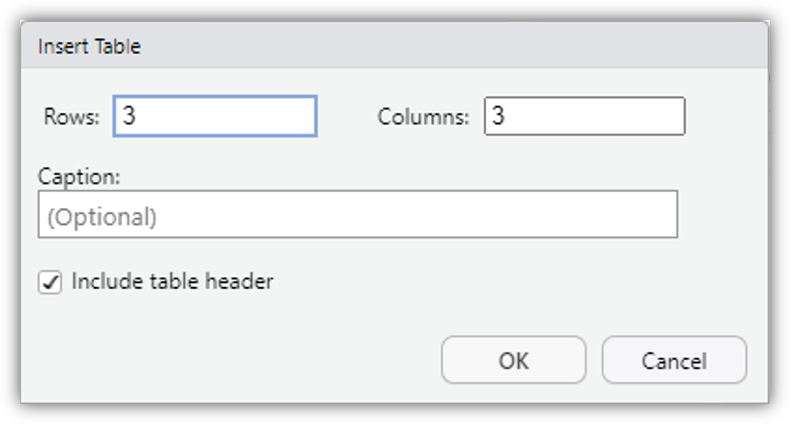Confirm table insertion with OK

[513, 360]
